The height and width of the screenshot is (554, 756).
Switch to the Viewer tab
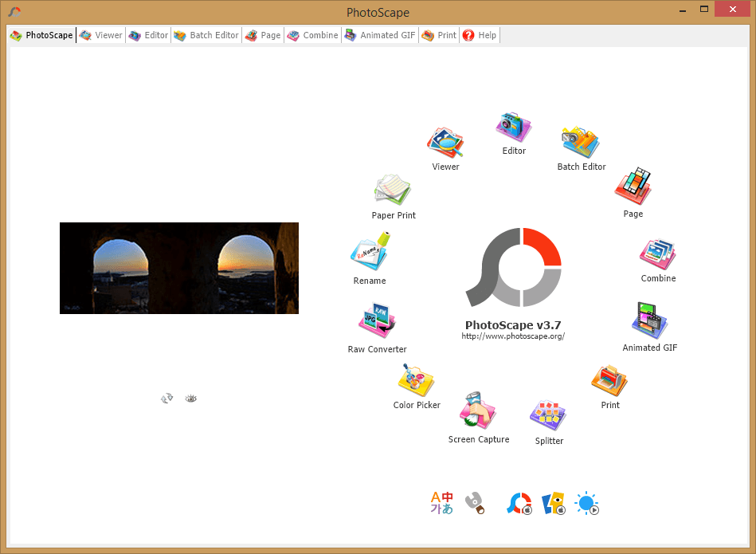pyautogui.click(x=101, y=35)
